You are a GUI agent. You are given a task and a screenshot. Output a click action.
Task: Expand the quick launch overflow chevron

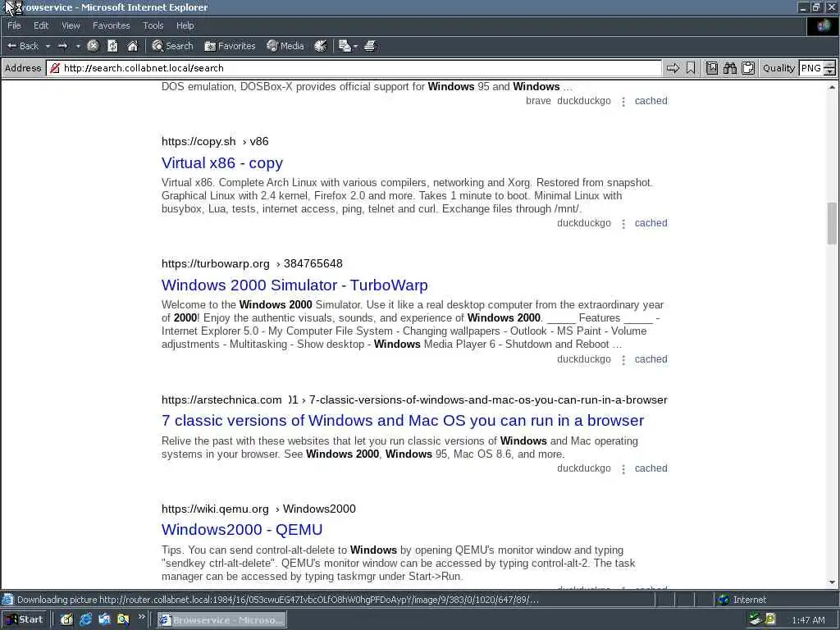coord(141,617)
